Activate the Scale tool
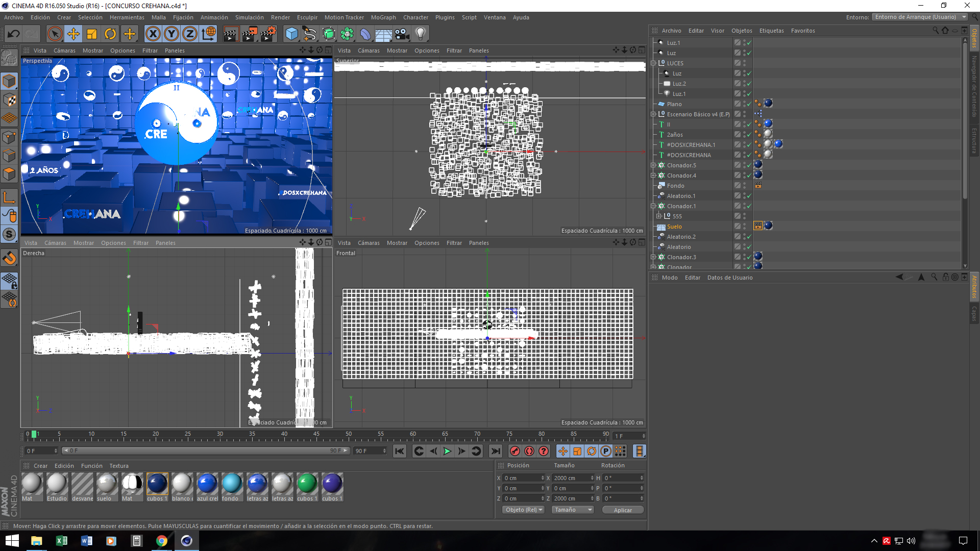 point(92,34)
